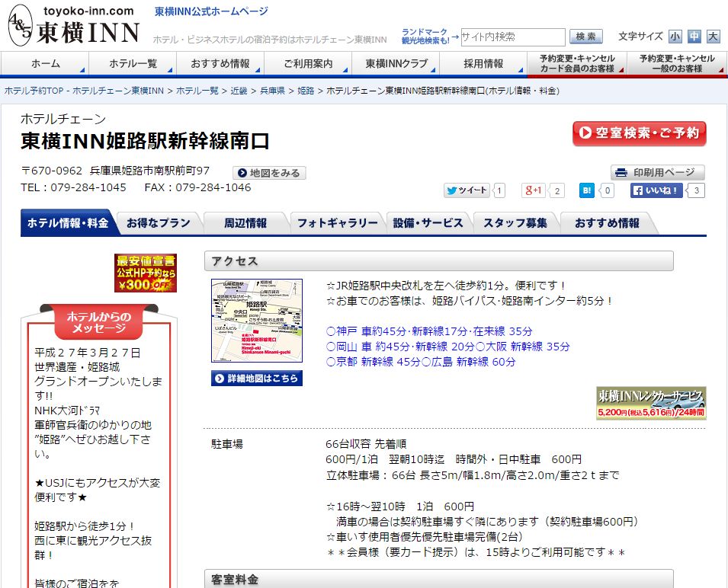
Task: Click breadcrumb link 兵庫県
Action: coord(273,91)
